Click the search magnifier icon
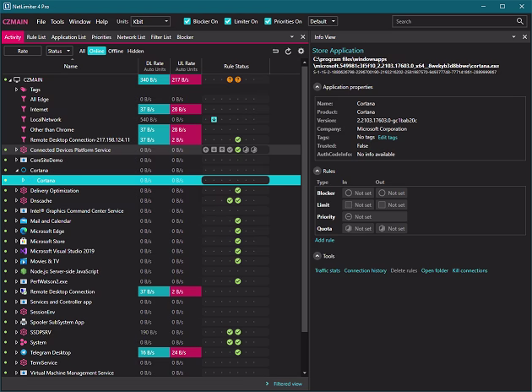Viewport: 532px width, 392px height. tap(520, 21)
